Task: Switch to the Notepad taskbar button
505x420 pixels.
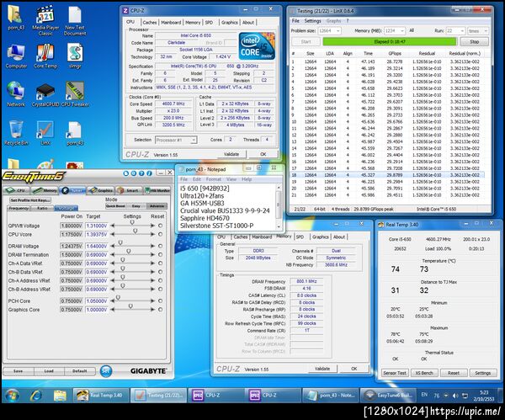Action: coord(331,396)
